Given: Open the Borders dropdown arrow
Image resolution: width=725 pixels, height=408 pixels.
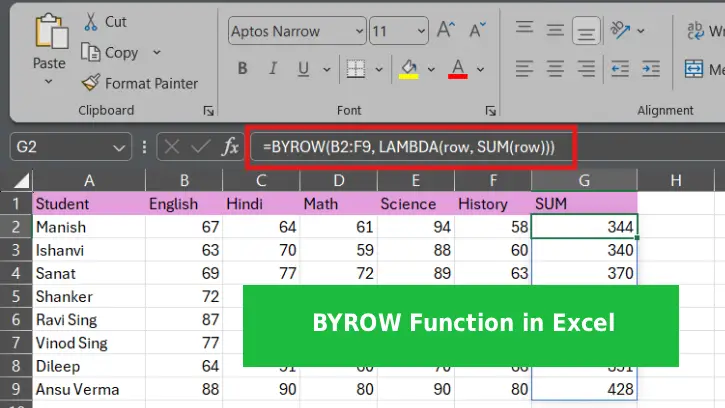Looking at the screenshot, I should pos(379,69).
